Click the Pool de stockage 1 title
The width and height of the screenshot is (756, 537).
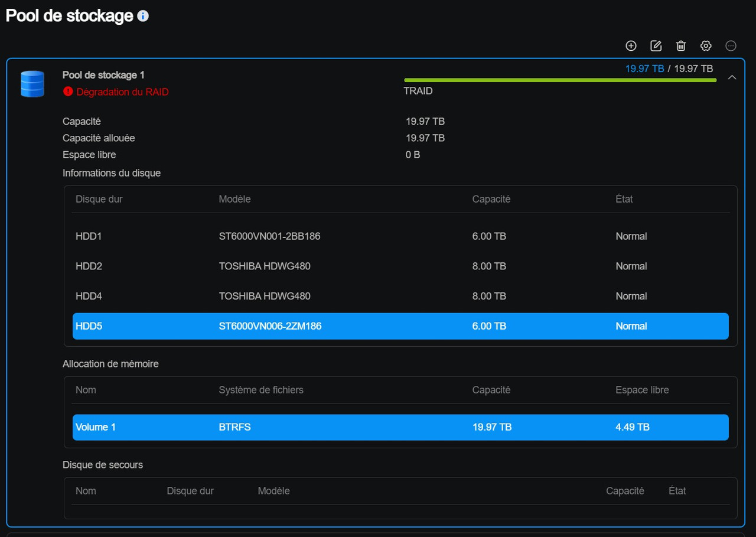103,75
